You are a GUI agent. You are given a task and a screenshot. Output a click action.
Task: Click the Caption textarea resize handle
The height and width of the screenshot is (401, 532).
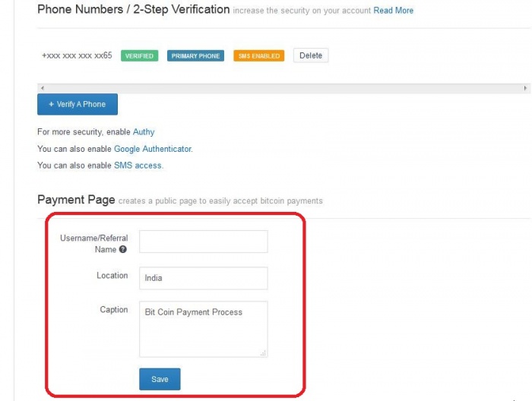[x=264, y=352]
